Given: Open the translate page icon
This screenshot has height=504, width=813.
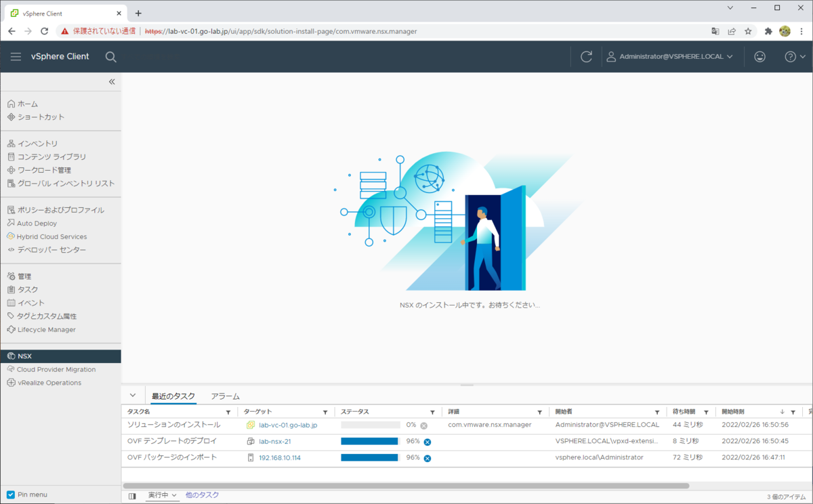Looking at the screenshot, I should (715, 31).
